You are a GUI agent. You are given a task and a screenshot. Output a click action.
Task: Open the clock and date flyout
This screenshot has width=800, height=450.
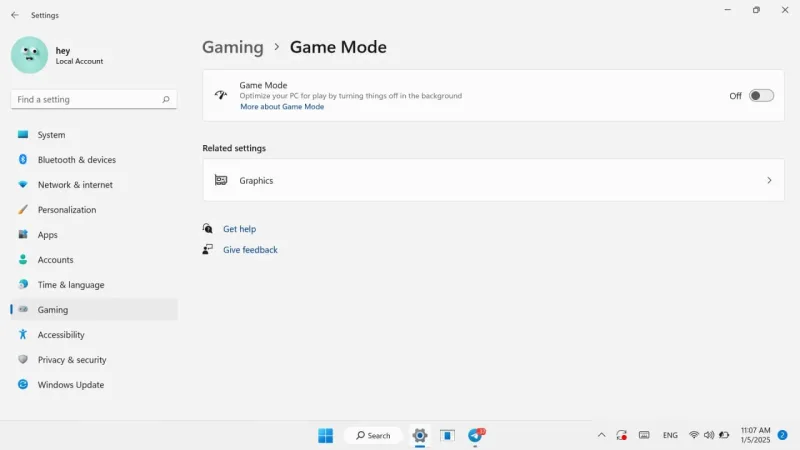point(755,435)
